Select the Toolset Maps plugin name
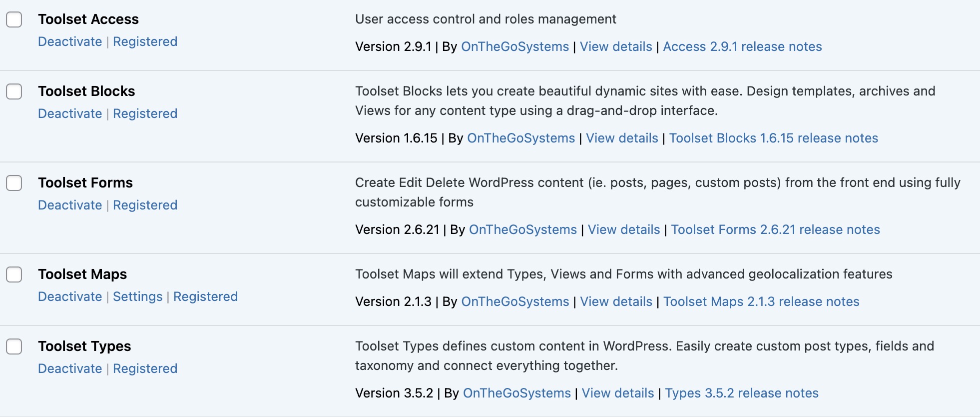 coord(82,274)
